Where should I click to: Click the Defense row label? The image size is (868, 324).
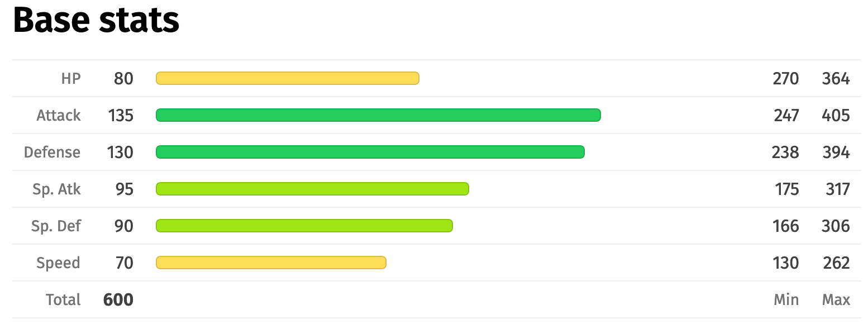[x=53, y=153]
